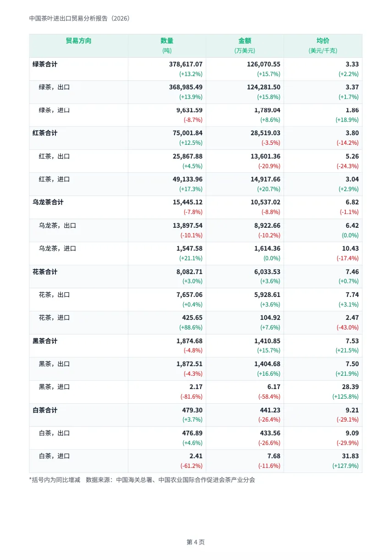Click the amount value 124,281.50
Viewport: 392px width, 560px height.
tap(263, 87)
